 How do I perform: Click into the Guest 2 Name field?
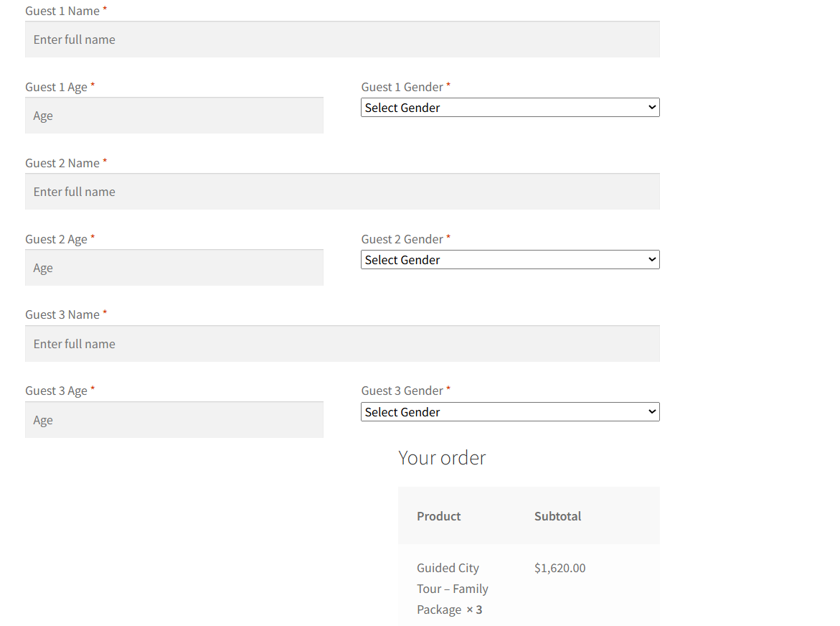point(342,192)
